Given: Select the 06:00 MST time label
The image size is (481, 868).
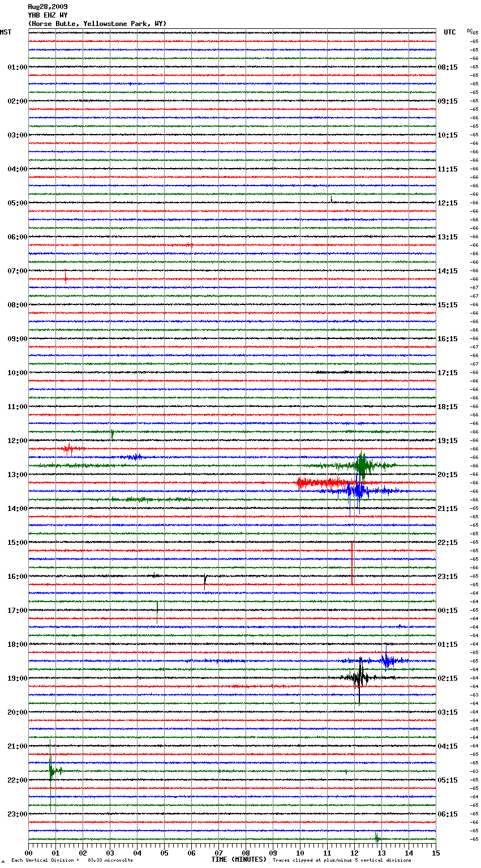Looking at the screenshot, I should (x=18, y=237).
